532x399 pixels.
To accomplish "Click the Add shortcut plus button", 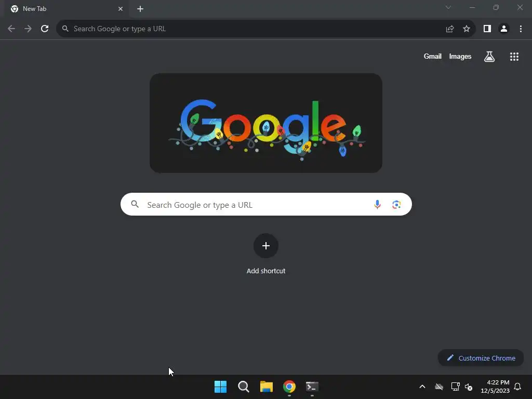I will coord(266,246).
